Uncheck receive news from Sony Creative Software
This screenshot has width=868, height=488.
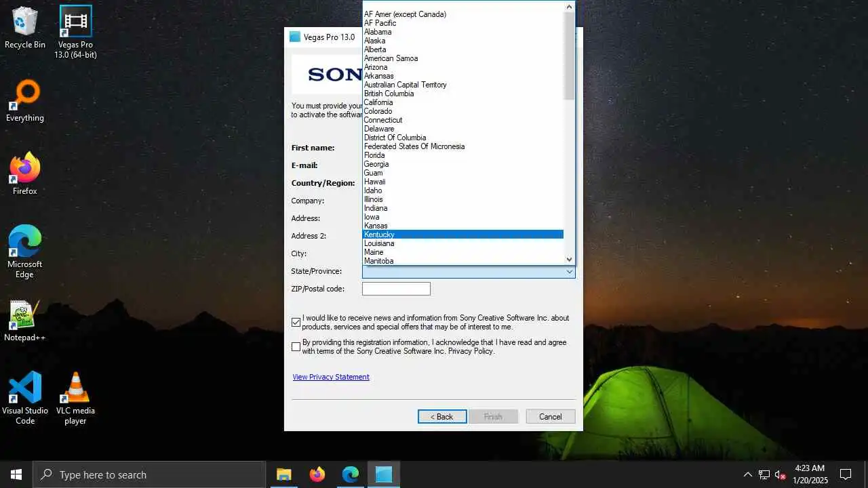pos(296,322)
